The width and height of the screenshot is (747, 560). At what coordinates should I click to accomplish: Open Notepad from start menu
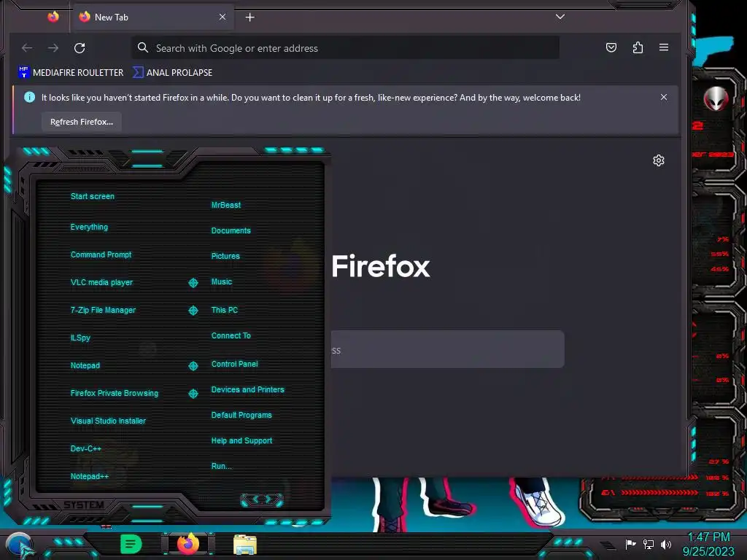[85, 365]
